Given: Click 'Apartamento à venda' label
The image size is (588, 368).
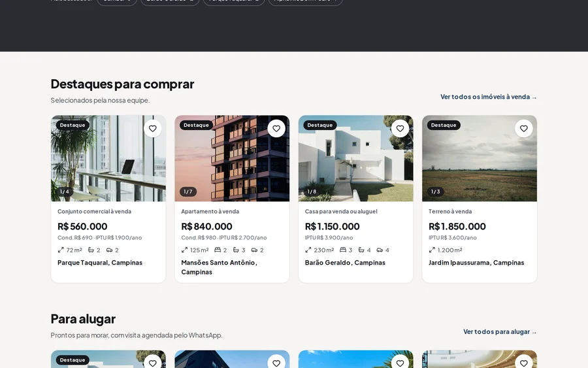Looking at the screenshot, I should (210, 211).
